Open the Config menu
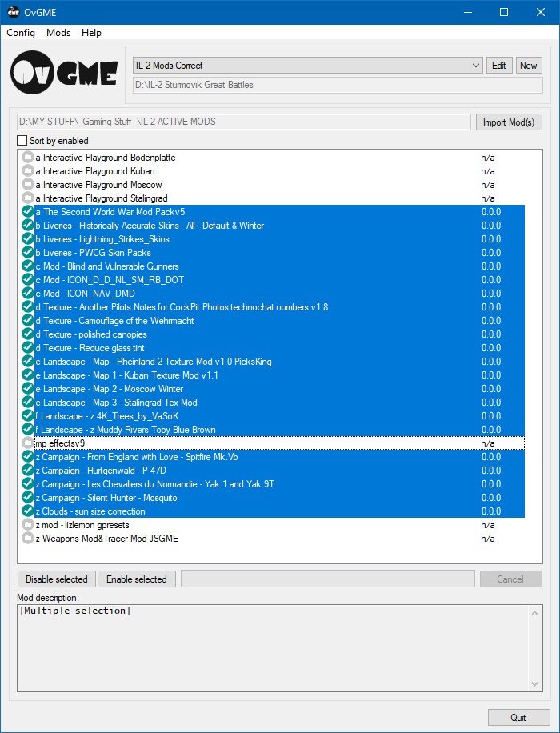The width and height of the screenshot is (560, 733). 21,33
